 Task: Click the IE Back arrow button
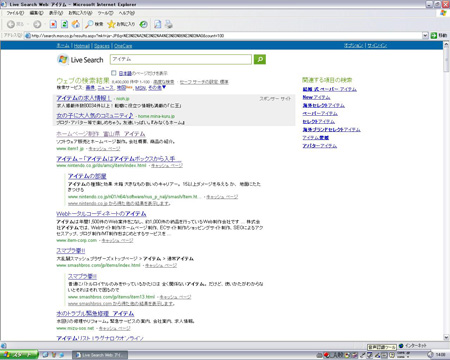(x=11, y=24)
